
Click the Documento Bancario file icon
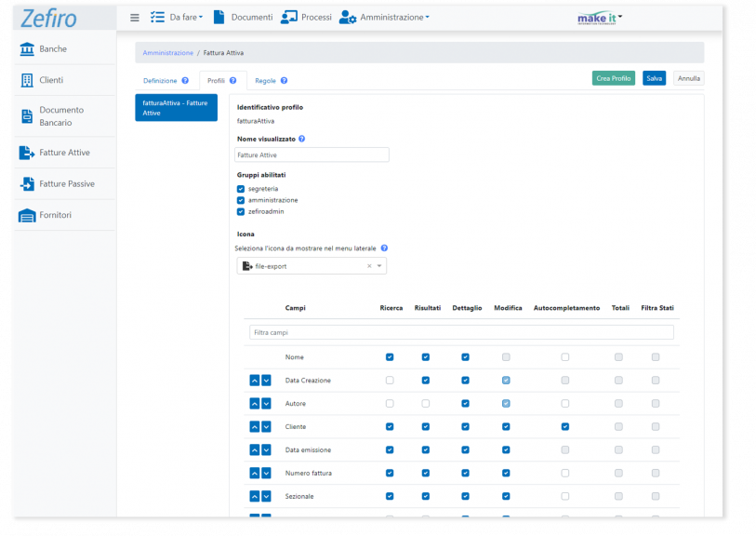pyautogui.click(x=27, y=116)
